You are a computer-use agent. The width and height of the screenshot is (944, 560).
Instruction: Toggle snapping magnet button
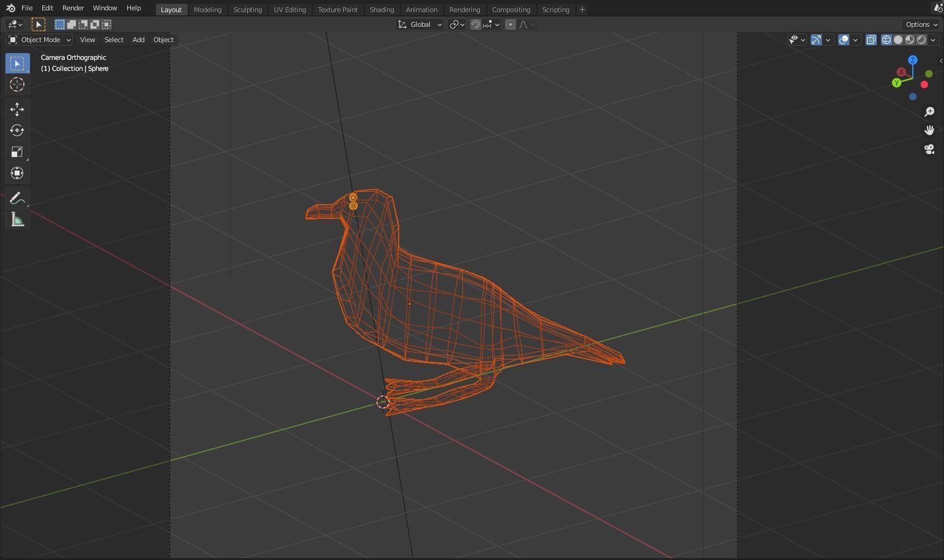point(475,24)
